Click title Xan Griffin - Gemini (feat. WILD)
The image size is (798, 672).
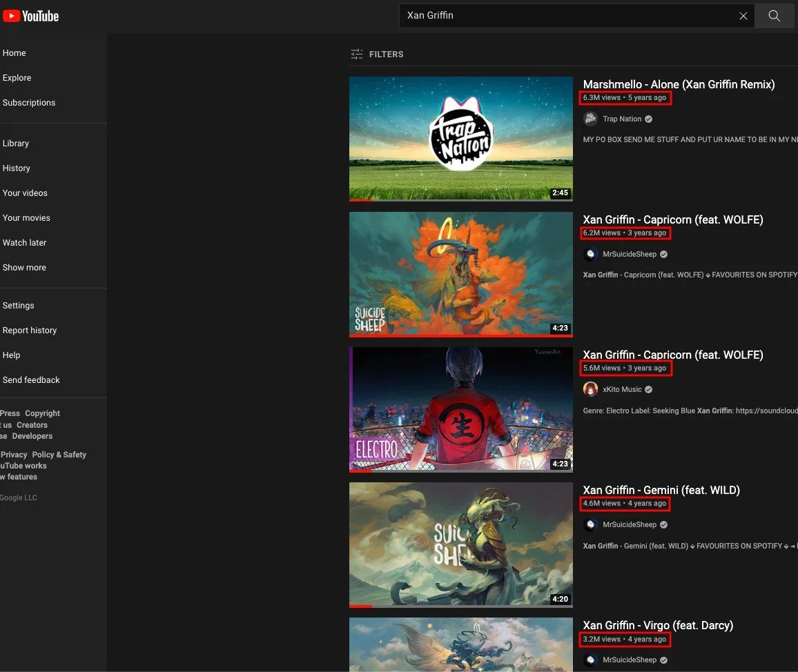point(661,491)
